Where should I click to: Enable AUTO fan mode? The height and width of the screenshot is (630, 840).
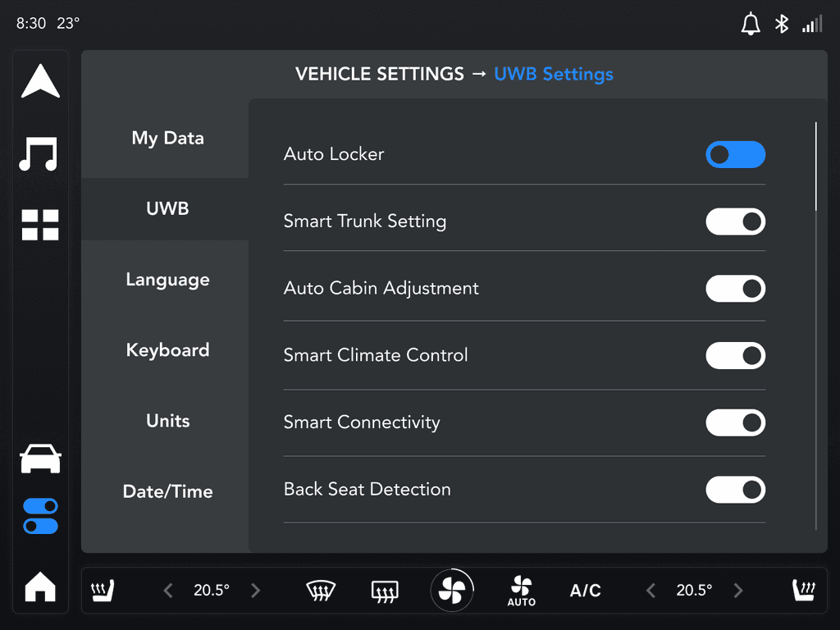[521, 591]
